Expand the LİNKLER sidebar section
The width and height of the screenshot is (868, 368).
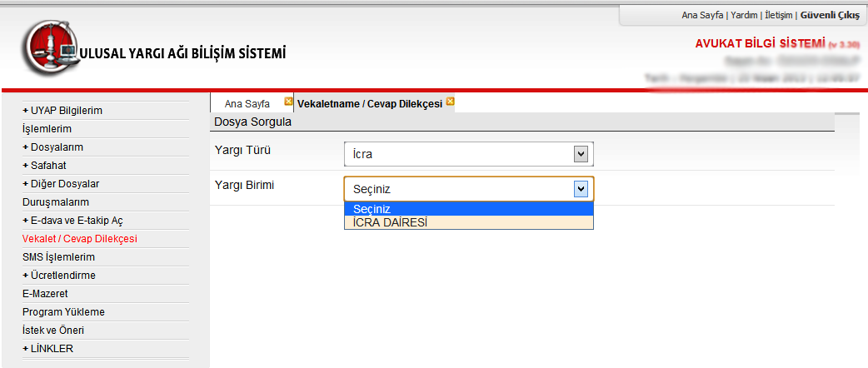(x=48, y=349)
